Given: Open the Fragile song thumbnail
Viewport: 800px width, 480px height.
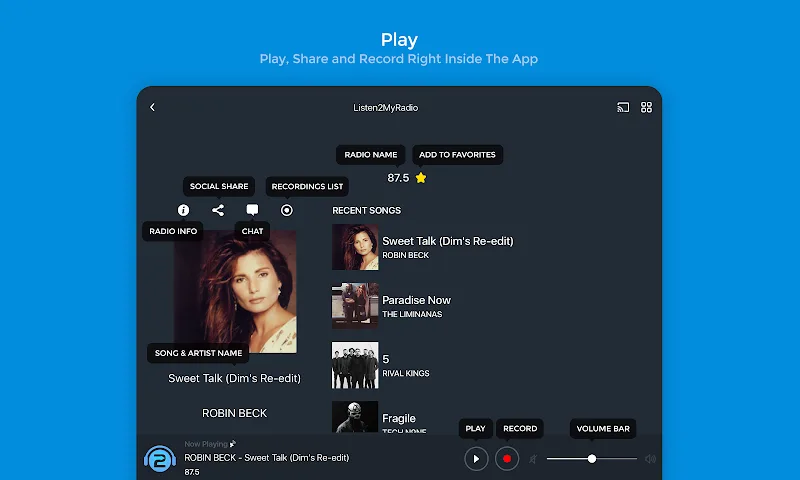Looking at the screenshot, I should (x=355, y=417).
